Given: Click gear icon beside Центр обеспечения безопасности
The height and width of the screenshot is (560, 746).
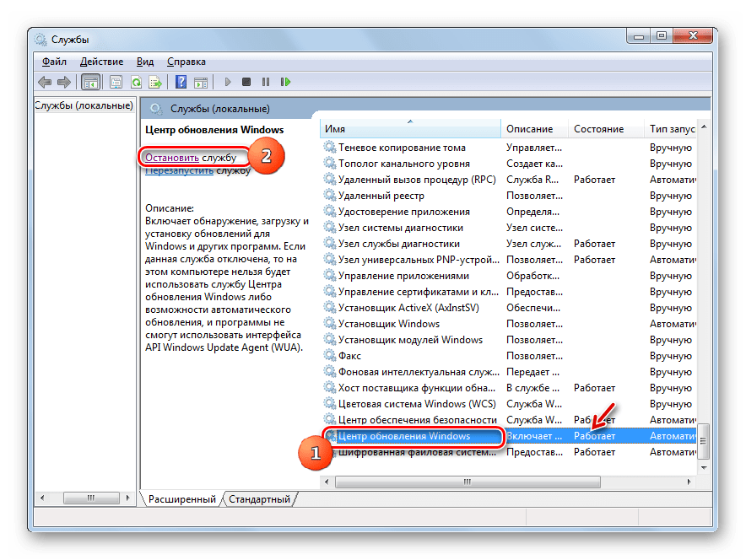Looking at the screenshot, I should 330,419.
